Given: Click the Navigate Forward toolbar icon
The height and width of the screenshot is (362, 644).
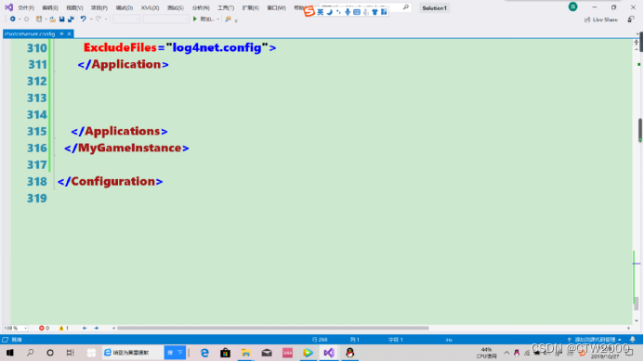Looking at the screenshot, I should tap(26, 19).
